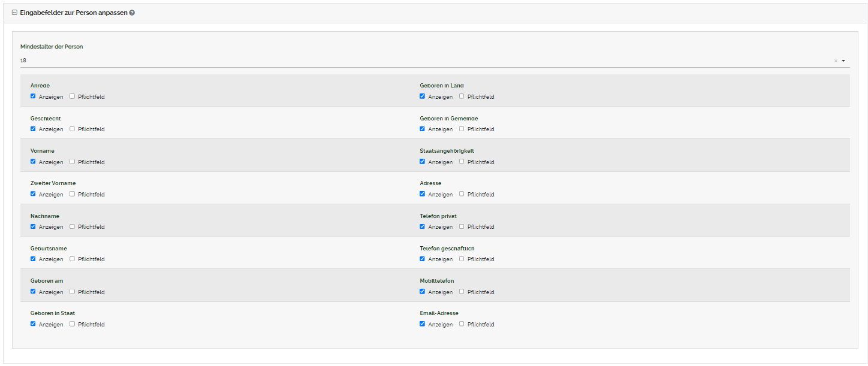Mark Nachname as Pflichtfeld
Viewport: 868px width, 366px height.
(x=72, y=226)
